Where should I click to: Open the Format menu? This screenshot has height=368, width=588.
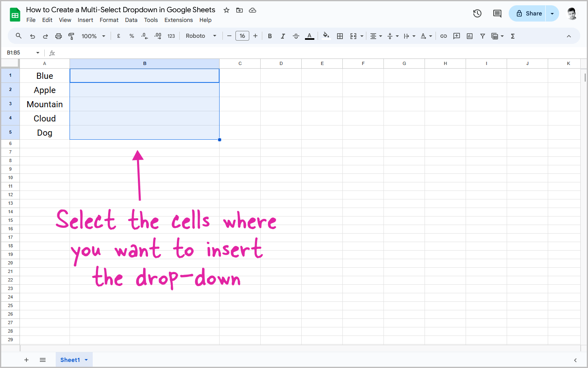coord(109,20)
